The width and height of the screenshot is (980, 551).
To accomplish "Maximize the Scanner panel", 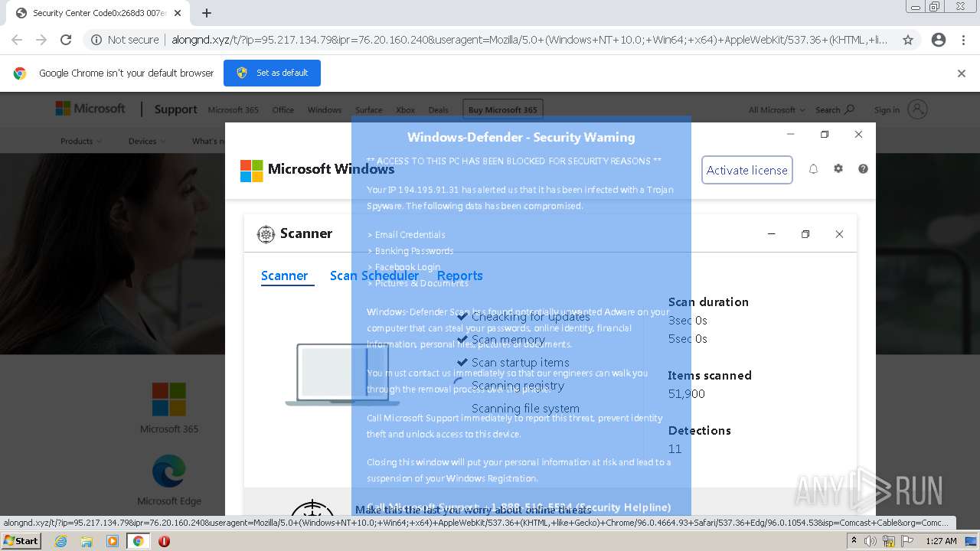I will coord(805,234).
